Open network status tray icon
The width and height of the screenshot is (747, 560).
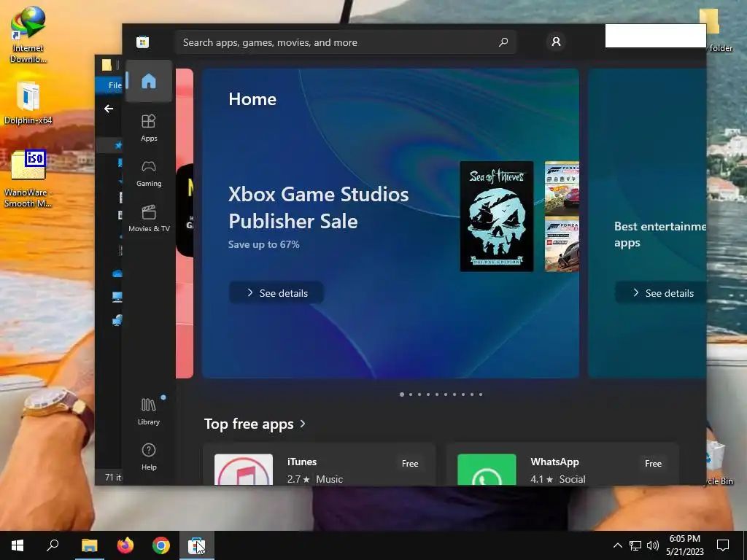[x=635, y=545]
